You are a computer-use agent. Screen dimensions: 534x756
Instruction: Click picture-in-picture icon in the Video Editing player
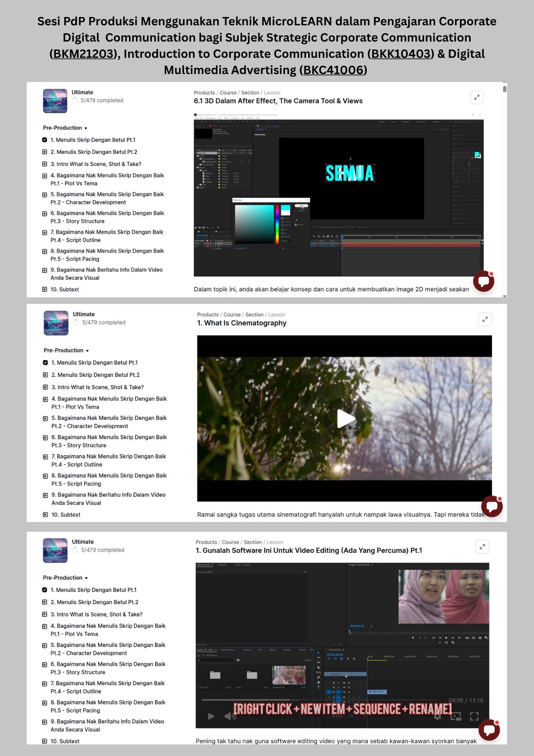(x=456, y=716)
